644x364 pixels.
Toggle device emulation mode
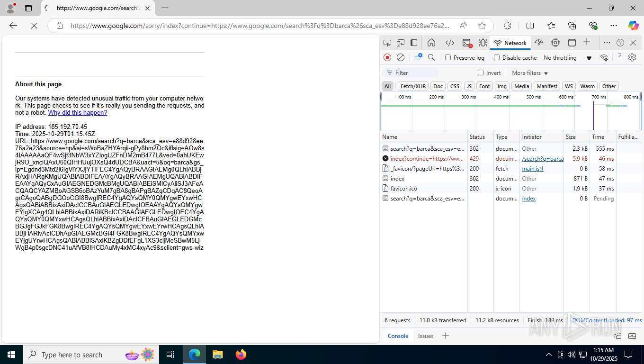click(401, 43)
